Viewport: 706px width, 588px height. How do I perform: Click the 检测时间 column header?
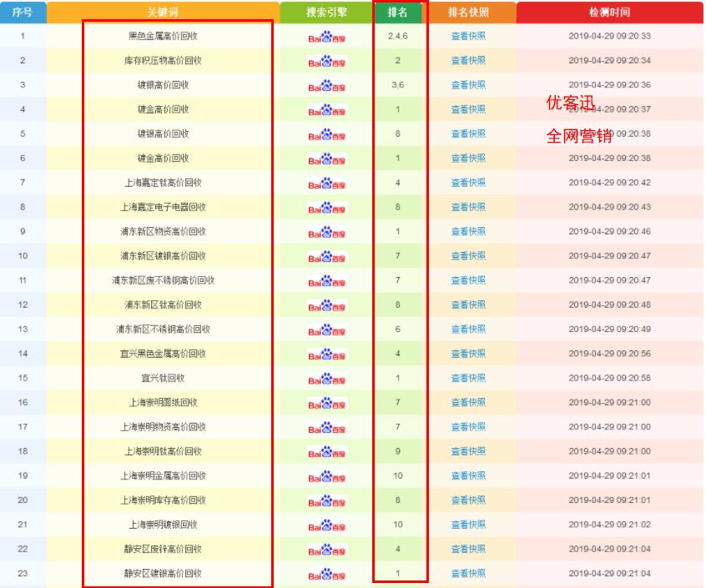[609, 13]
